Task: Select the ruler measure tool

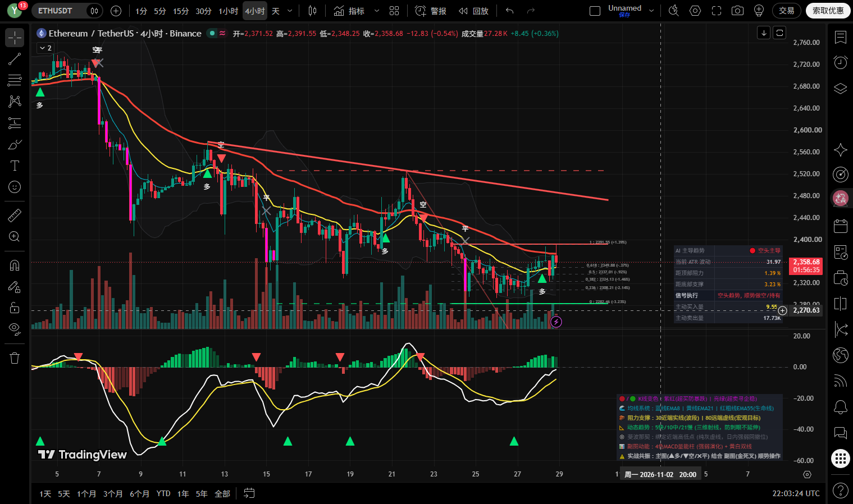Action: pyautogui.click(x=15, y=215)
